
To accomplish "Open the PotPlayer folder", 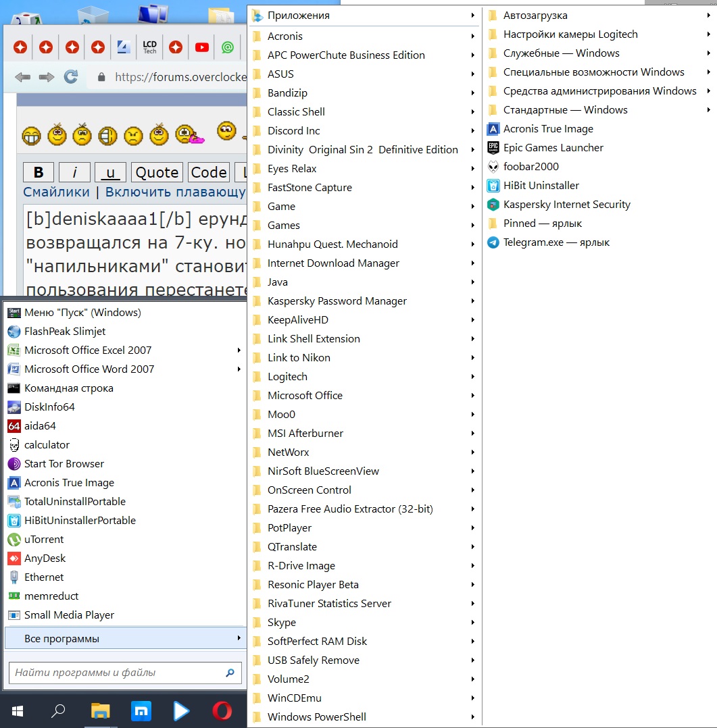I will pyautogui.click(x=365, y=527).
